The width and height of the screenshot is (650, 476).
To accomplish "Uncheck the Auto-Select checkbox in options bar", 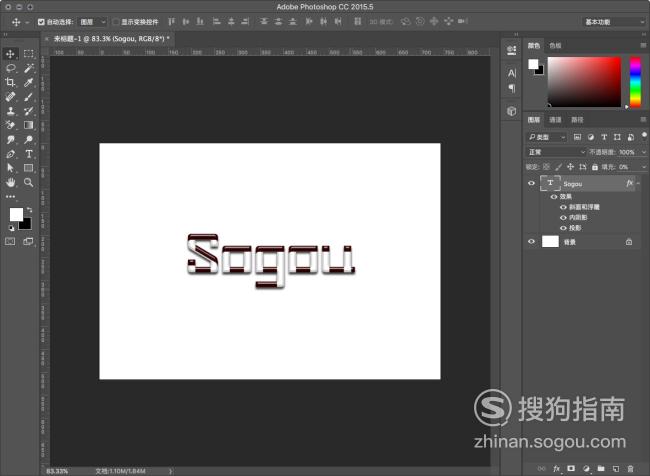I will pos(41,22).
